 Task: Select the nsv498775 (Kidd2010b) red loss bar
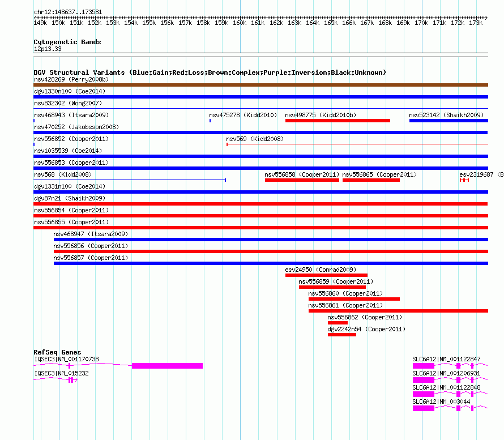(338, 121)
